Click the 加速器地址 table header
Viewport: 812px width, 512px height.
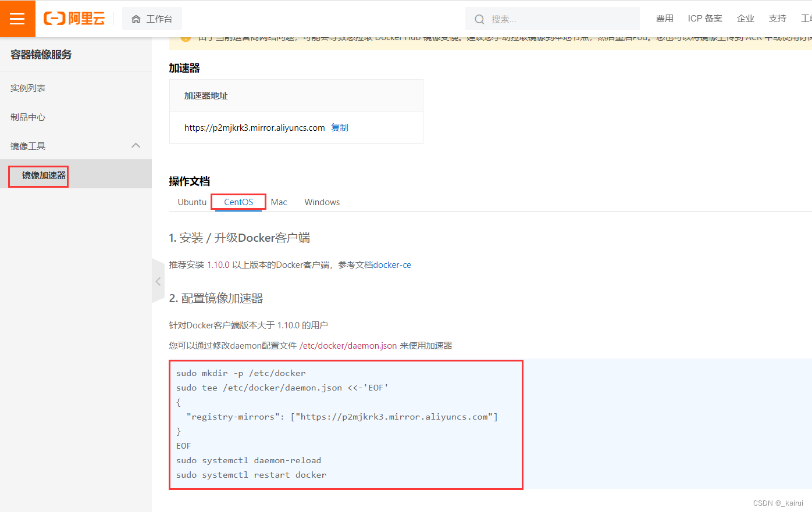point(206,96)
